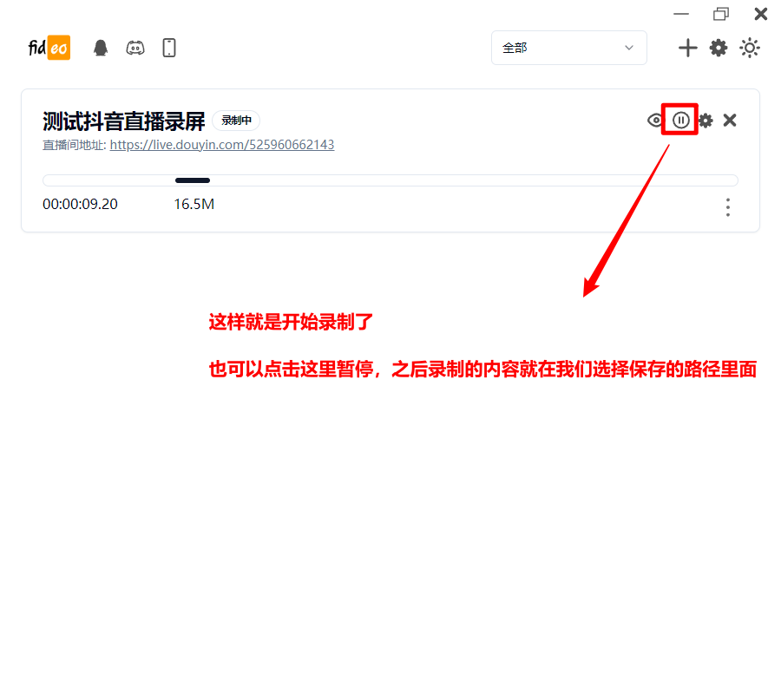Open global settings gear in top bar
Image resolution: width=781 pixels, height=700 pixels.
point(719,48)
